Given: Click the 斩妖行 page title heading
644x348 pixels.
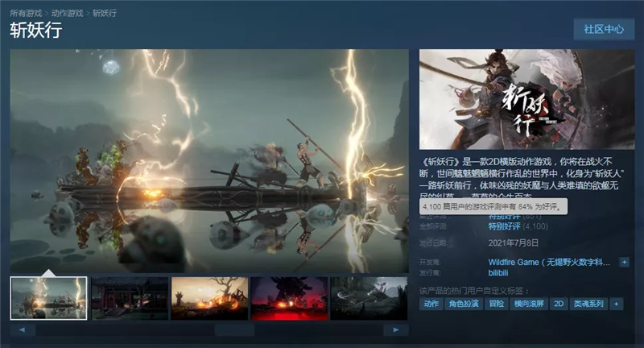Looking at the screenshot, I should point(36,31).
